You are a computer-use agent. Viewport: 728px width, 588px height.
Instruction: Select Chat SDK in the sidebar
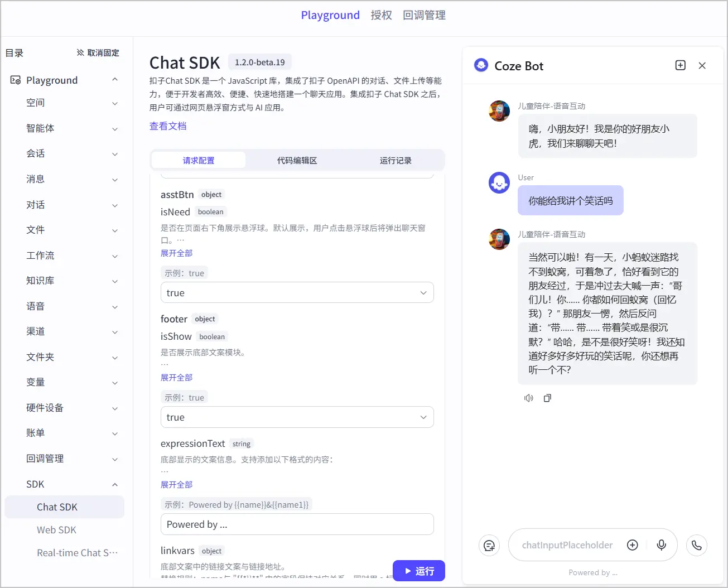coord(65,507)
